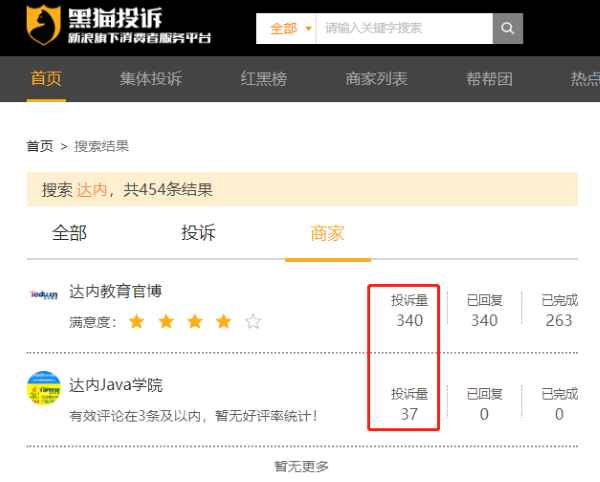The height and width of the screenshot is (482, 600).
Task: Click 投诉量 37 for 达内Java学院
Action: [x=409, y=404]
